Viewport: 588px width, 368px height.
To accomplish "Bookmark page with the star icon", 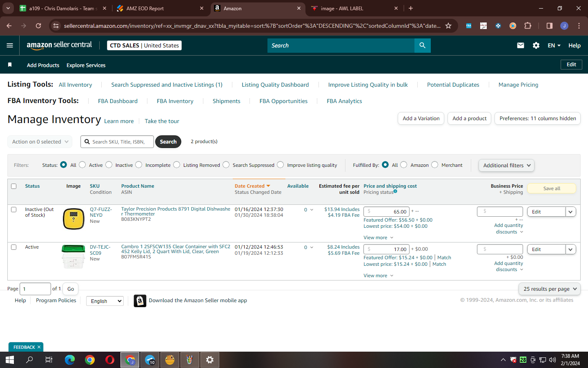I will [448, 26].
